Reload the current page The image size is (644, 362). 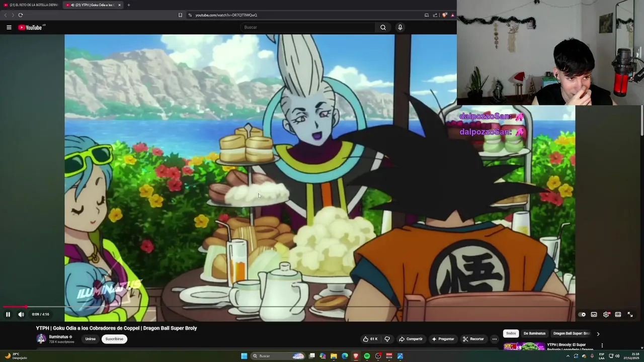coord(21,15)
